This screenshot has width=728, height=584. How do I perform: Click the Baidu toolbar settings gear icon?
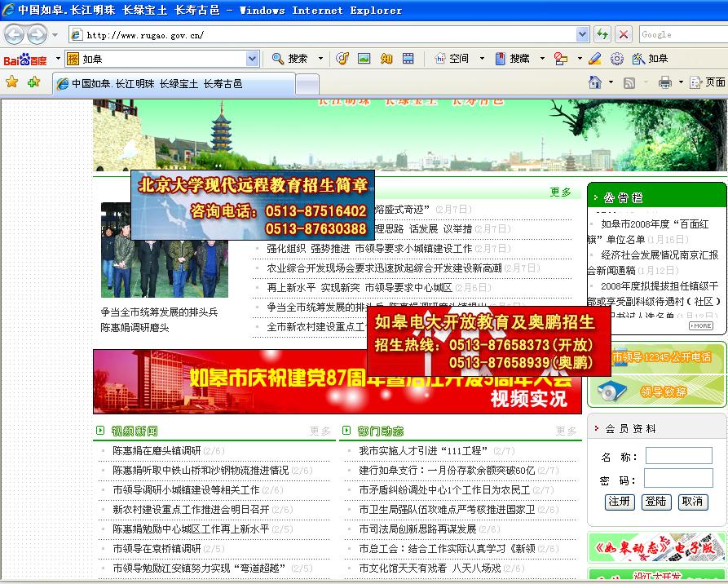(617, 59)
